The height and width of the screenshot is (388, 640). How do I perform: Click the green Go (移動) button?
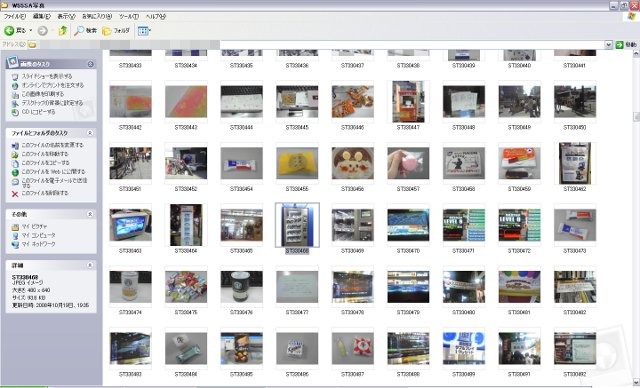625,44
